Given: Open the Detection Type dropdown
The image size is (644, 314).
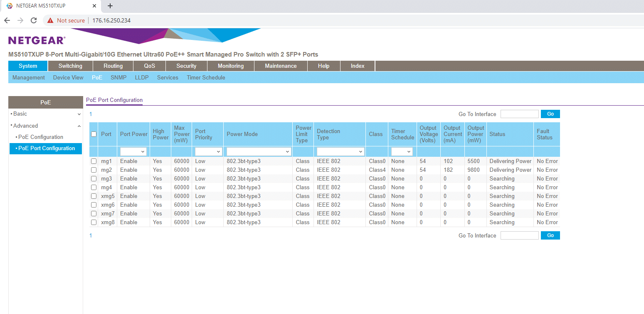Looking at the screenshot, I should click(x=341, y=152).
